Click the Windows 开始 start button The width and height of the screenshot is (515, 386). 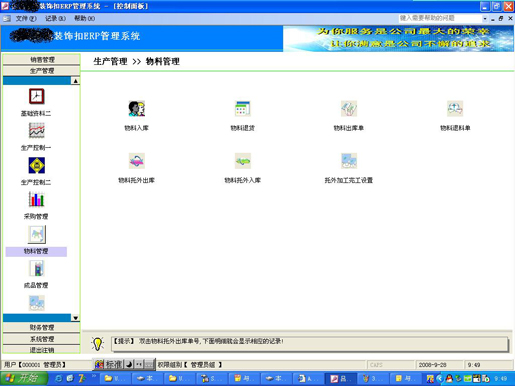click(24, 378)
